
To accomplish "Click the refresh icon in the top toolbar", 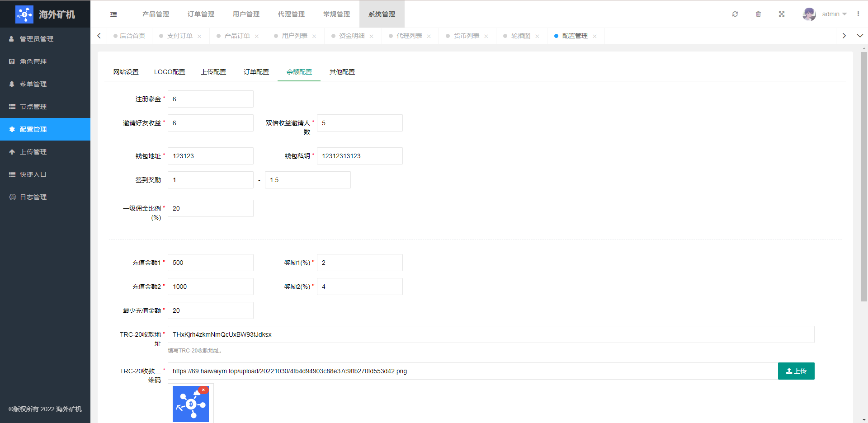I will pos(735,14).
